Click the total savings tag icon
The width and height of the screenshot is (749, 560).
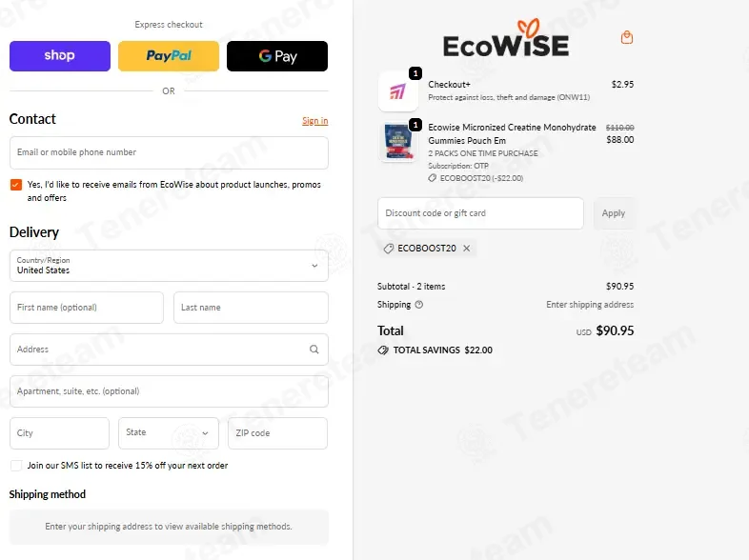tap(383, 350)
